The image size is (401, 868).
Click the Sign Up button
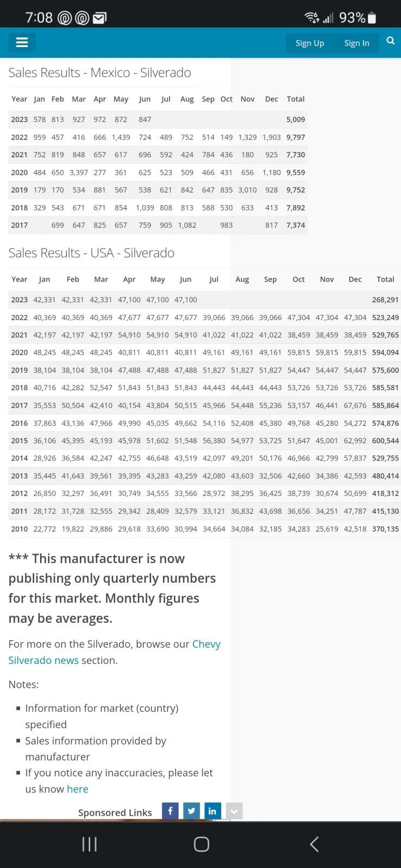point(309,43)
